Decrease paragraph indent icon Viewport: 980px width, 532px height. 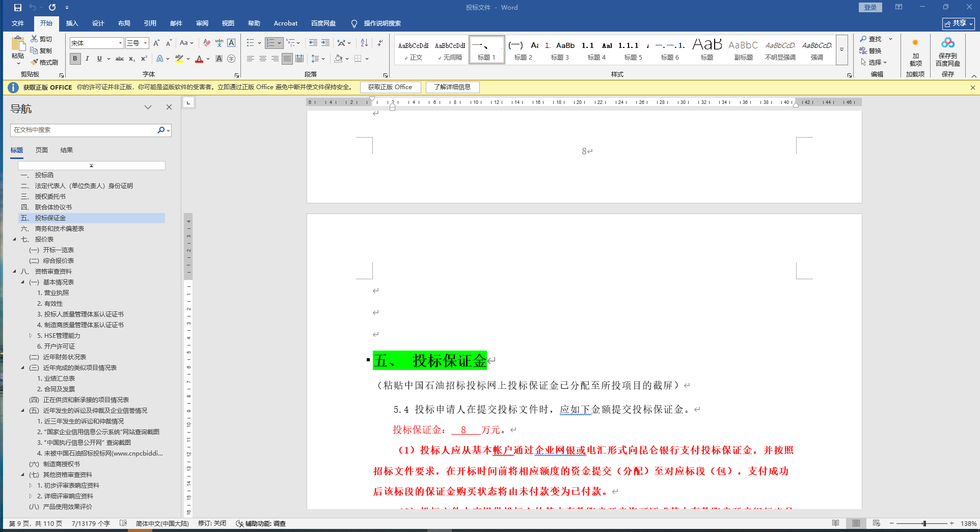click(x=313, y=43)
